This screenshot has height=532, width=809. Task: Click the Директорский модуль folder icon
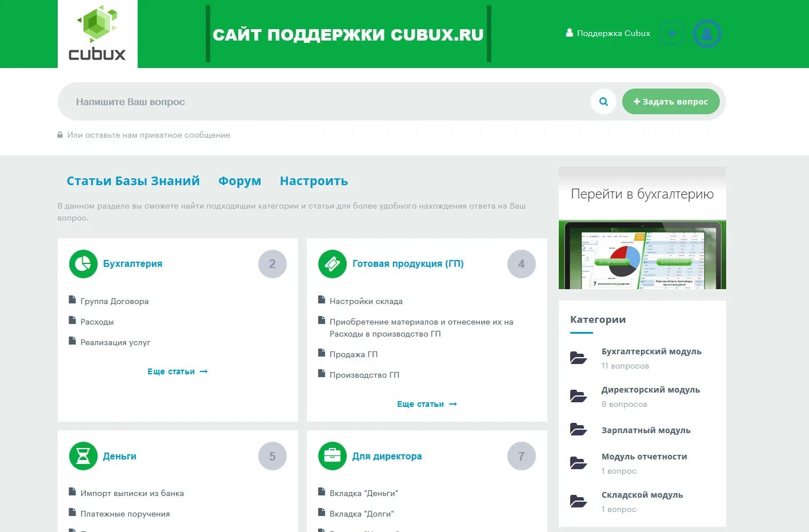click(x=578, y=396)
